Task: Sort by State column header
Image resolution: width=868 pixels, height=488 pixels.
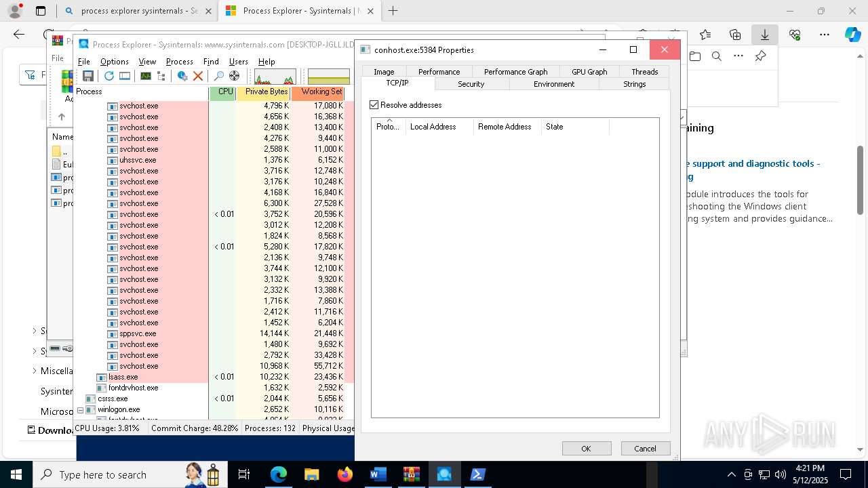Action: 575,127
